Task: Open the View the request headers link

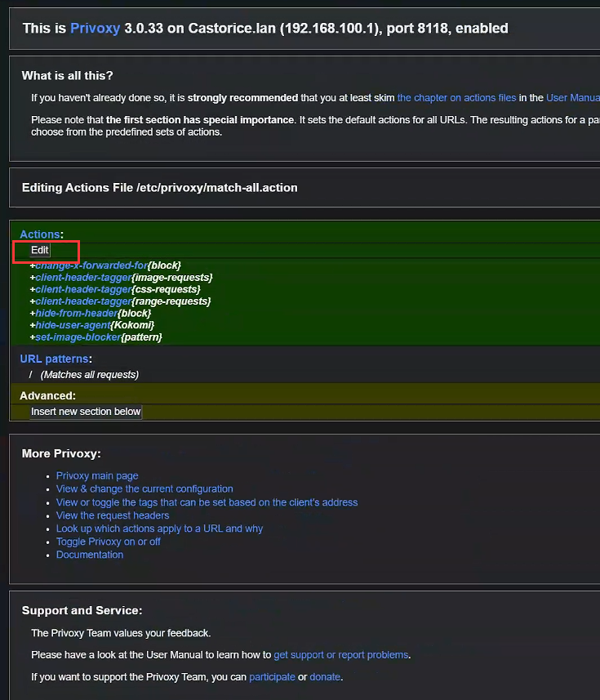Action: 113,515
